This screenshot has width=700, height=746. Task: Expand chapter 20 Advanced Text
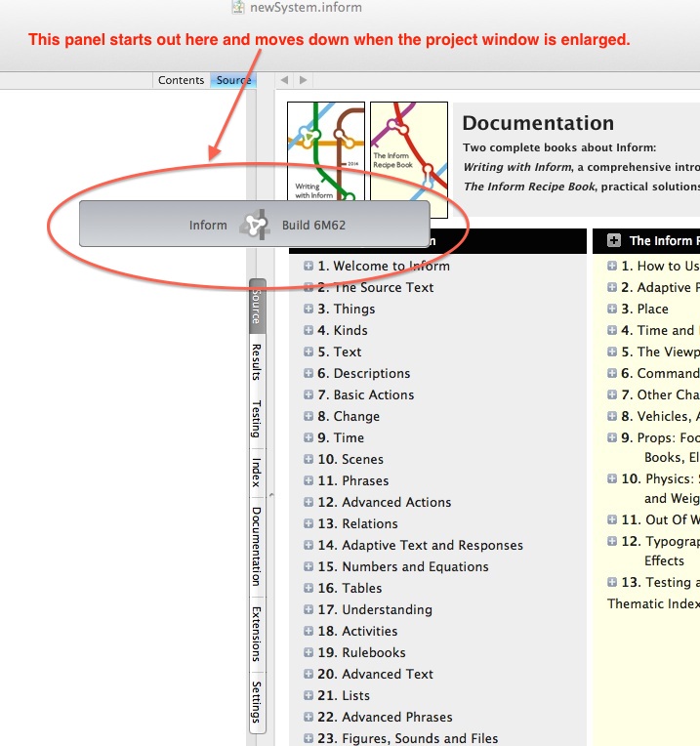coord(309,674)
